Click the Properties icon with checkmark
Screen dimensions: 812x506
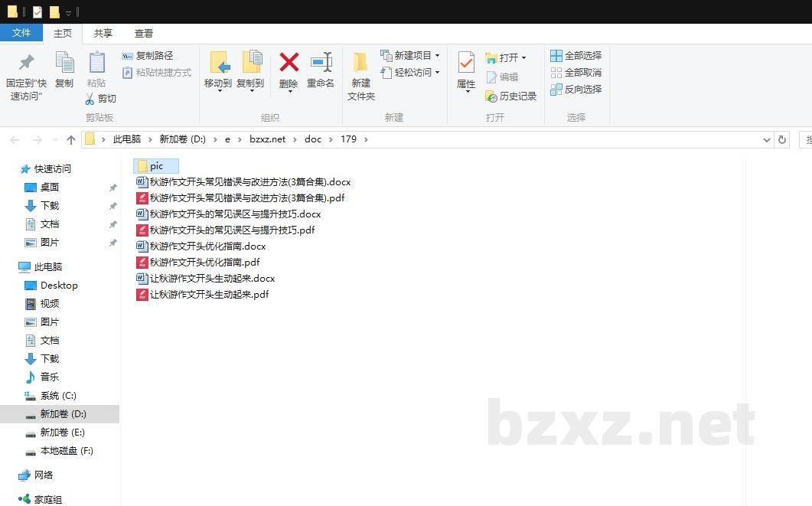click(x=466, y=62)
